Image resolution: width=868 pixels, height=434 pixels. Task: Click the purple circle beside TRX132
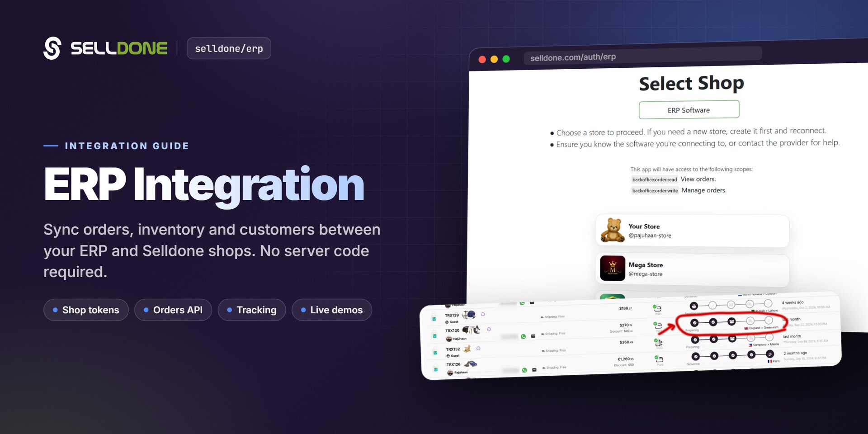[x=478, y=349]
